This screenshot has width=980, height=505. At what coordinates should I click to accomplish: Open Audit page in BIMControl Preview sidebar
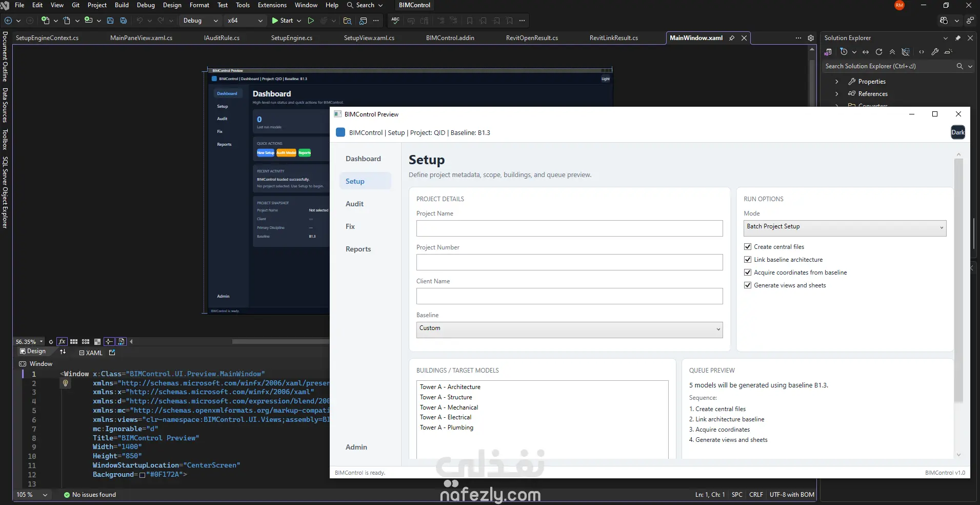pos(354,204)
